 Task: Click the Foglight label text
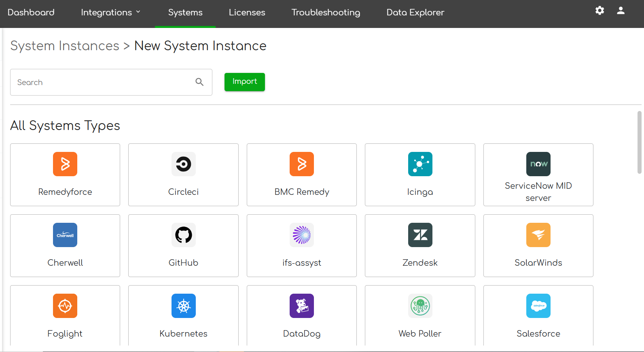65,334
